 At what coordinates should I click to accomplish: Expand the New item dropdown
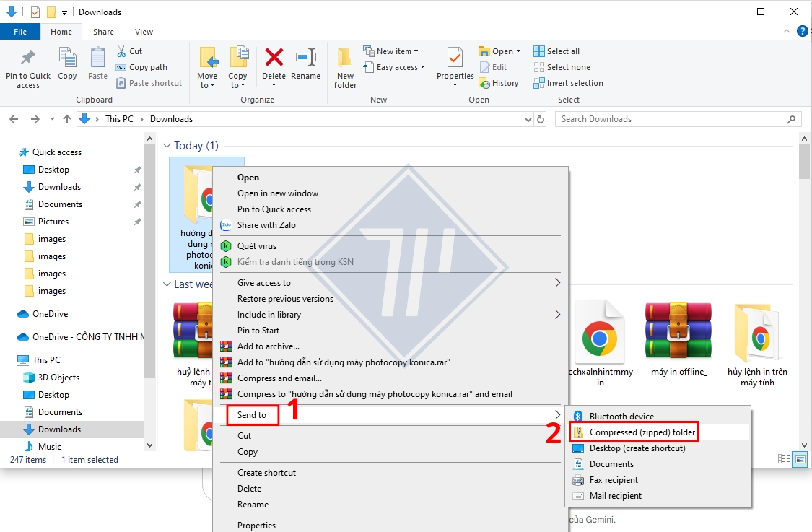(x=394, y=51)
